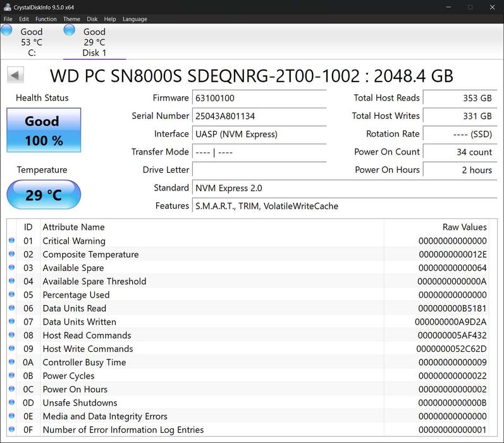Click the drive title WD PC SN8000S
This screenshot has width=504, height=443.
251,76
